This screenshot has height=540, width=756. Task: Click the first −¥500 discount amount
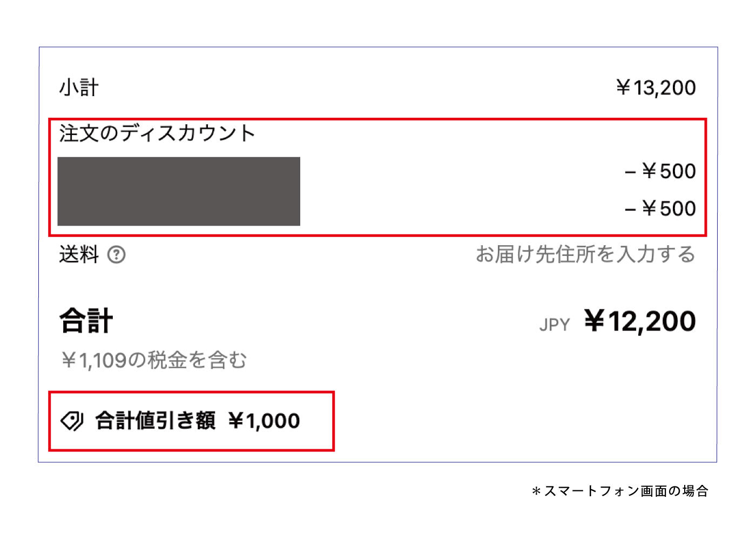(x=660, y=171)
